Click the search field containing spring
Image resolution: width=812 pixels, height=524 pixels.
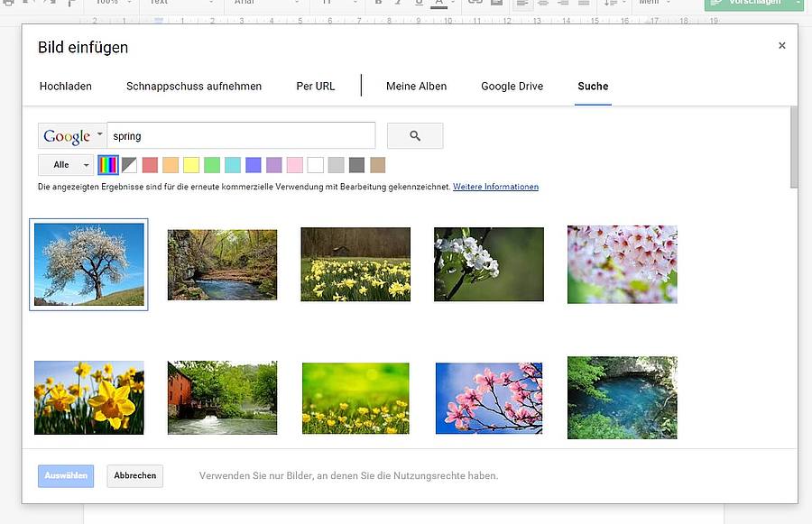[x=241, y=135]
